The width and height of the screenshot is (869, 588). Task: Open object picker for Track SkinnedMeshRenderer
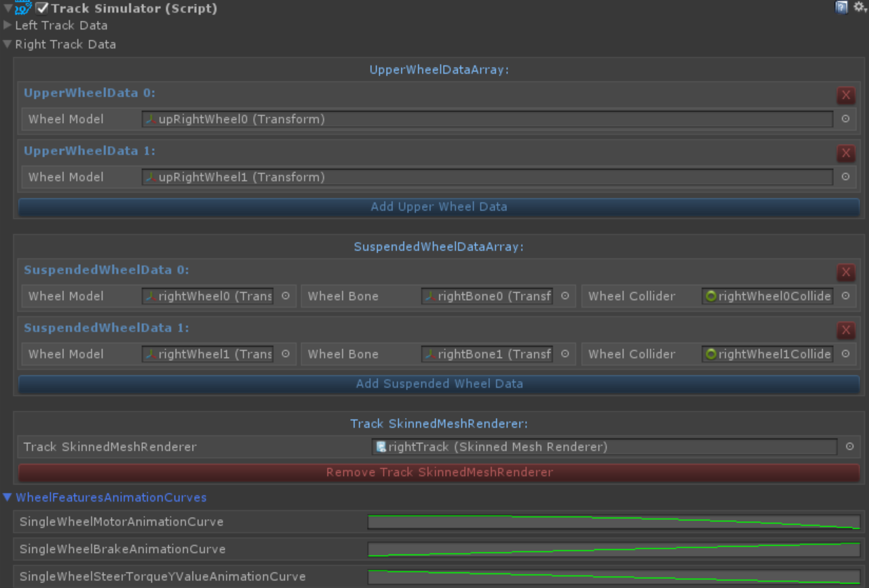(849, 447)
